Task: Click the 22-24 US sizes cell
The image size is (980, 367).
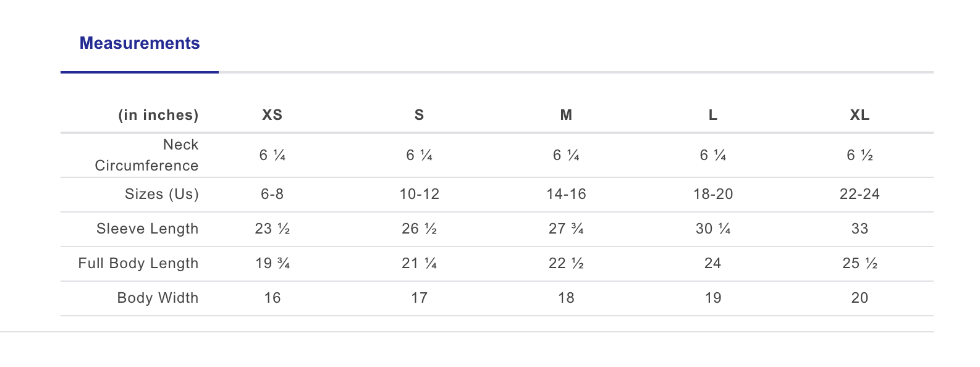Action: coord(860,194)
